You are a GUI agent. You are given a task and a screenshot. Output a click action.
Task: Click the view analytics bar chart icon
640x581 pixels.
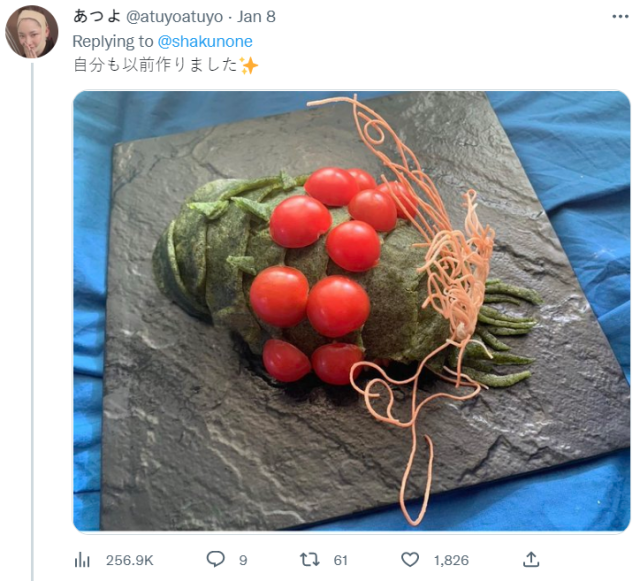pyautogui.click(x=83, y=560)
